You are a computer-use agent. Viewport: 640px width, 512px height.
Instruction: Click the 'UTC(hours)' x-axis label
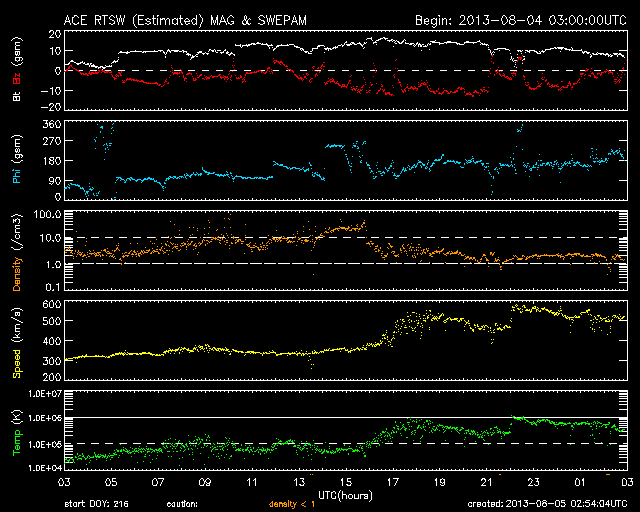(x=345, y=496)
